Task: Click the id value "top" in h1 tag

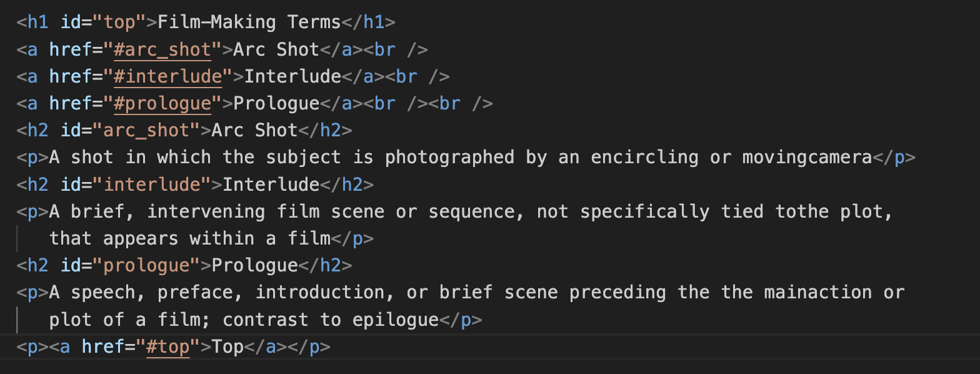Action: (120, 23)
